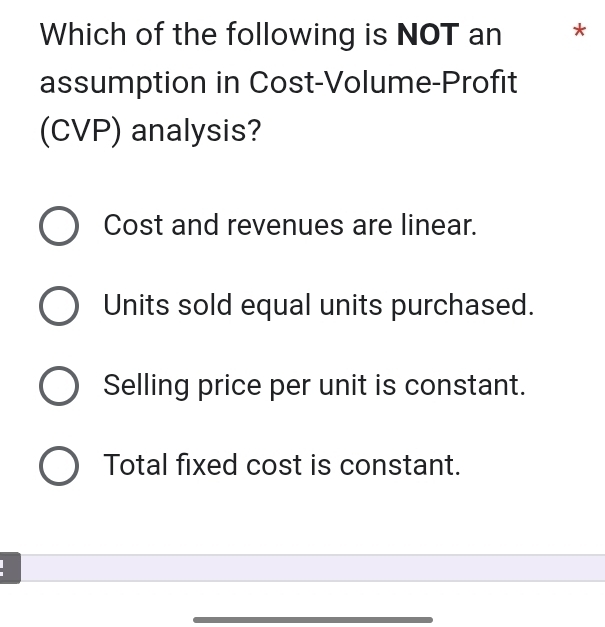Screen dimensions: 605x627
Task: Tap the 'Selling price per unit is constant.' label text
Action: pos(314,385)
